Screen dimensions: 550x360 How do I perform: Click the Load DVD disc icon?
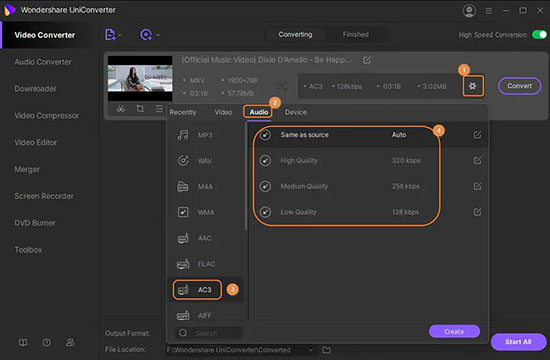[146, 35]
